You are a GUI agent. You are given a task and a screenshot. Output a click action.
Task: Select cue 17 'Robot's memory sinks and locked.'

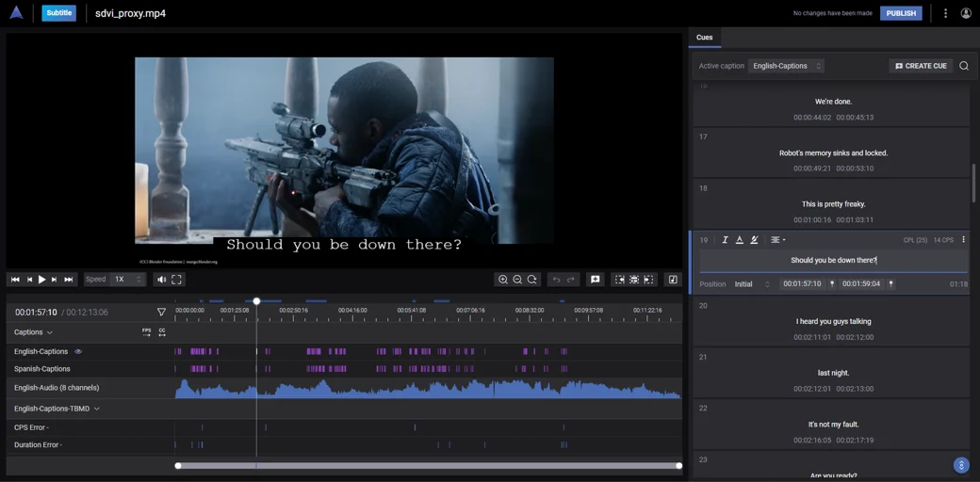coord(833,153)
